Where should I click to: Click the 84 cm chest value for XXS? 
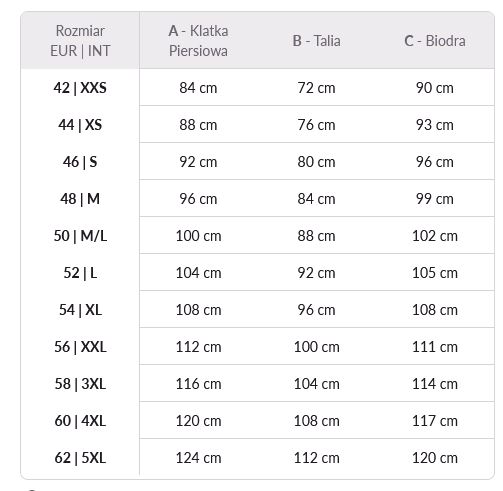tap(198, 88)
